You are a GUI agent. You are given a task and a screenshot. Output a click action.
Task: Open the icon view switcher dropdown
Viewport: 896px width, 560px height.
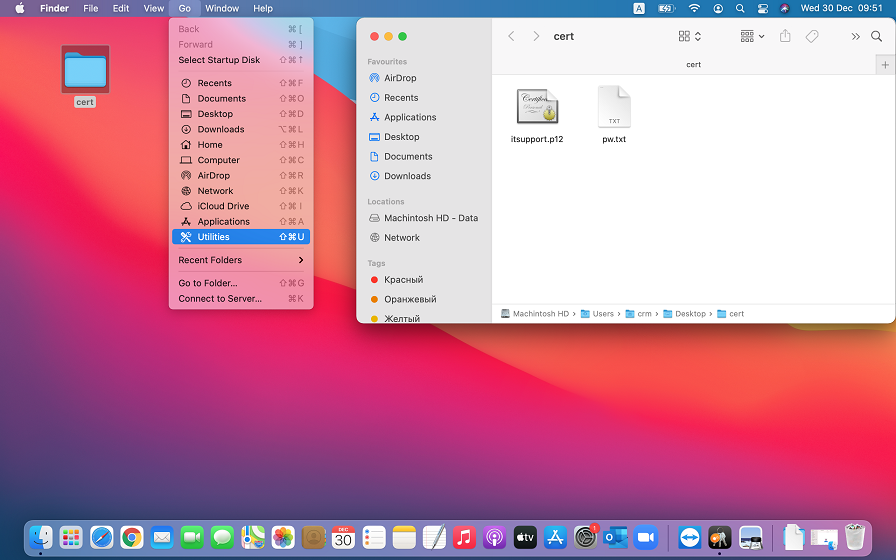point(689,36)
